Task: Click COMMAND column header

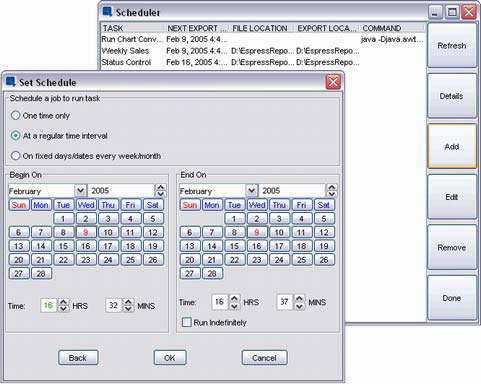Action: tap(392, 28)
